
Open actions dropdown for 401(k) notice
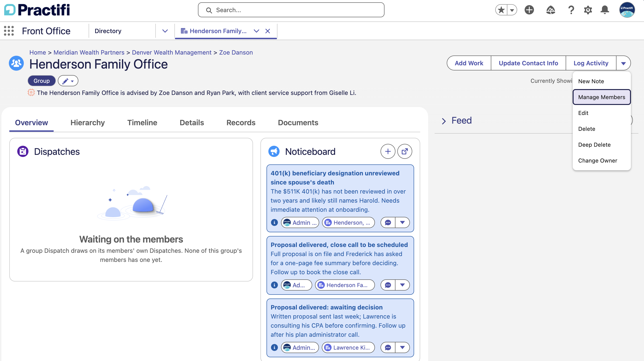[x=402, y=222]
